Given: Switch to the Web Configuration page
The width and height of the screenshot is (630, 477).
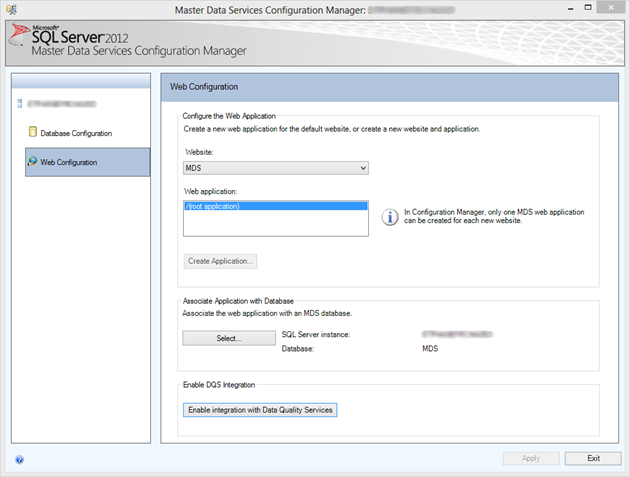Looking at the screenshot, I should click(88, 162).
